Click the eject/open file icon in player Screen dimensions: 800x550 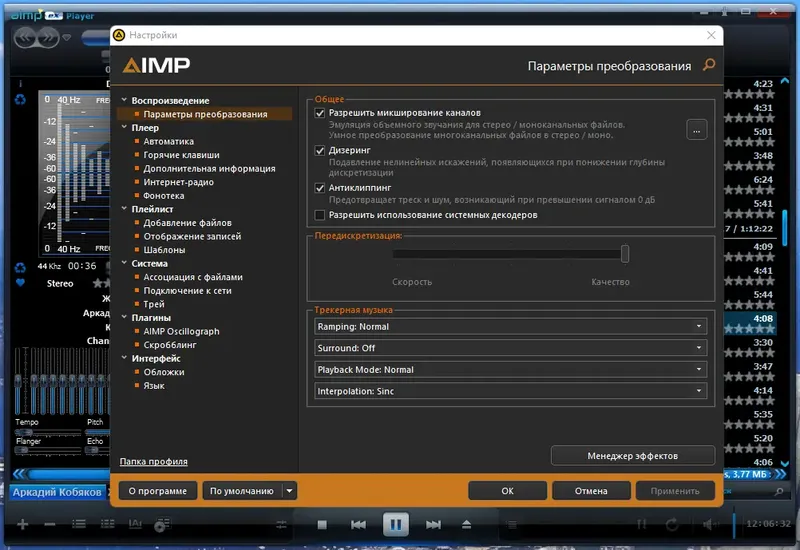[x=466, y=524]
